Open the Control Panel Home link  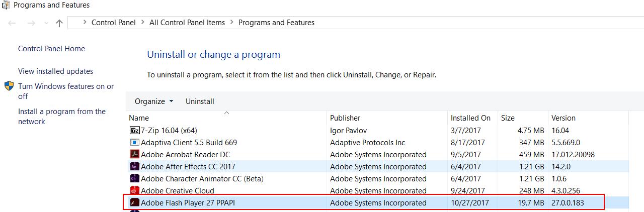[51, 49]
